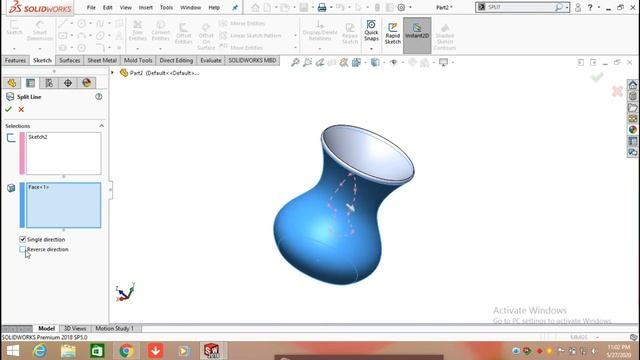The height and width of the screenshot is (360, 640).
Task: Click SolidWorks options gear icon
Action: point(402,7)
